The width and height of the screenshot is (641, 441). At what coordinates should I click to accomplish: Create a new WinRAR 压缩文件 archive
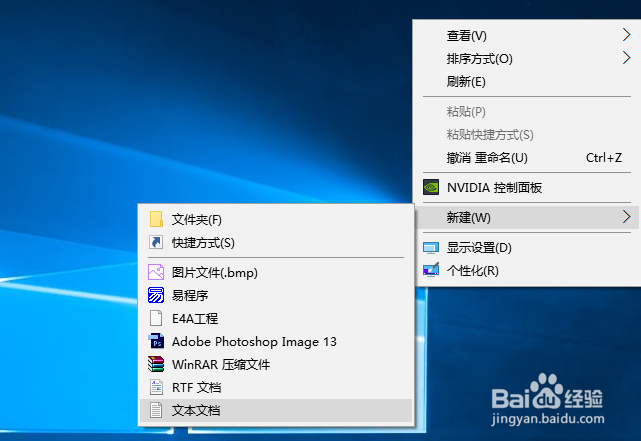tap(276, 364)
